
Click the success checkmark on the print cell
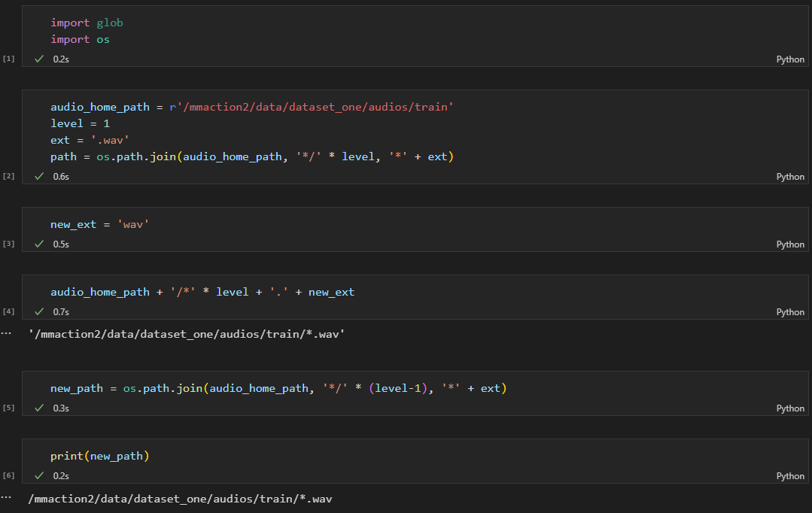coord(38,475)
